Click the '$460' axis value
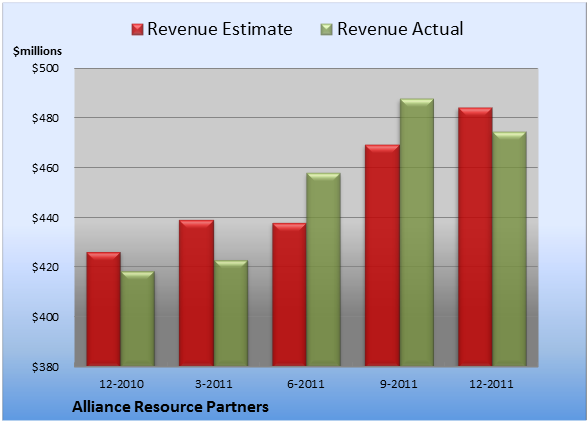Image resolution: width=588 pixels, height=422 pixels. click(45, 168)
